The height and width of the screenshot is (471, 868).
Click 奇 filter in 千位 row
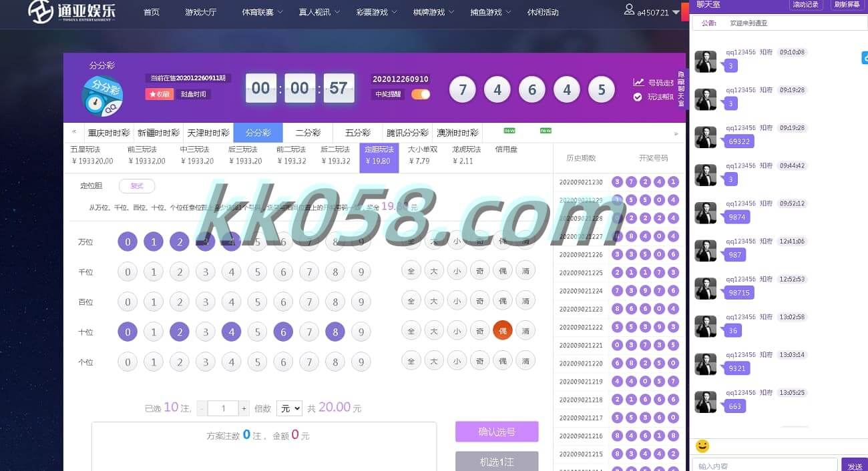(480, 270)
